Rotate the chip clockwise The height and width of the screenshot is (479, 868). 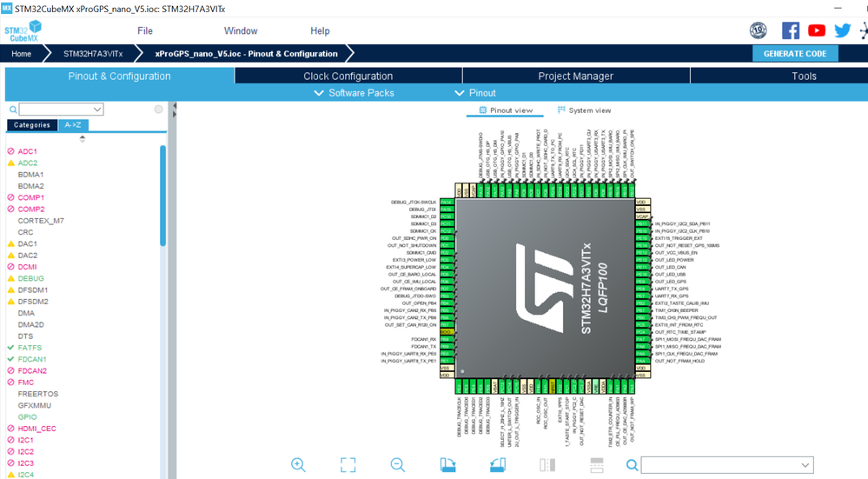coord(447,464)
